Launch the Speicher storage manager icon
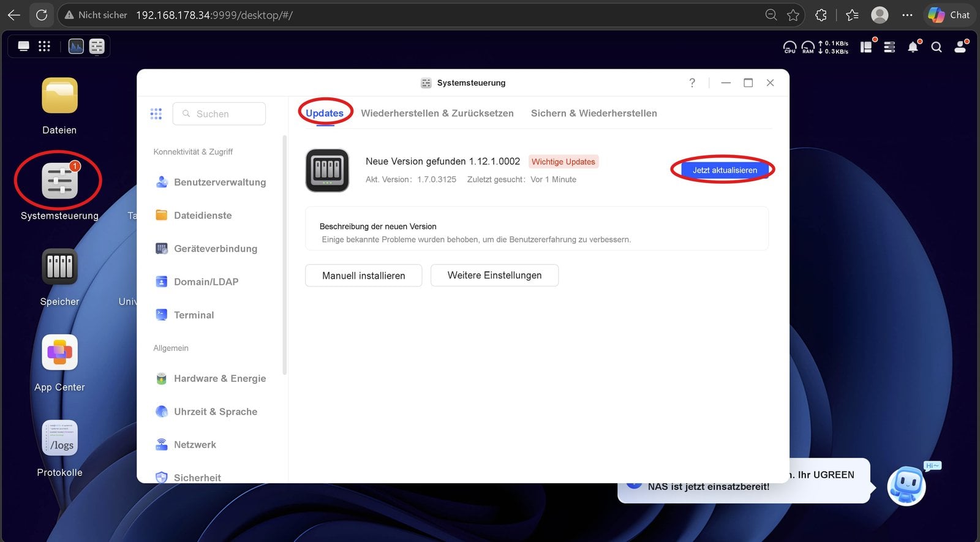 click(x=59, y=266)
